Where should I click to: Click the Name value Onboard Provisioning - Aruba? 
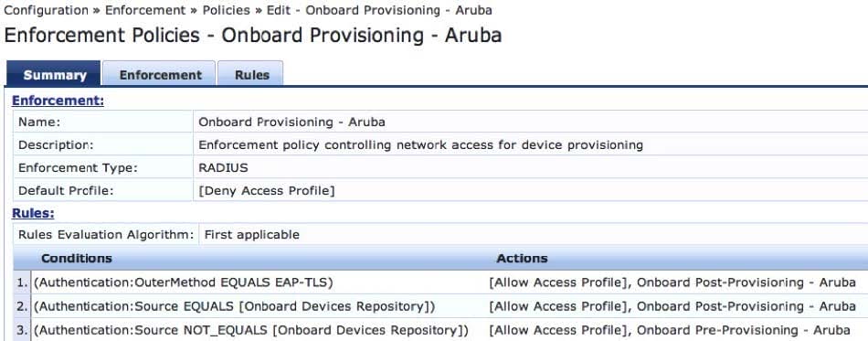point(291,122)
